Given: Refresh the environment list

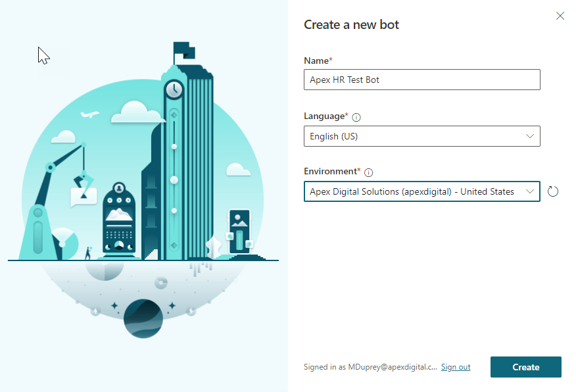Looking at the screenshot, I should (x=553, y=191).
